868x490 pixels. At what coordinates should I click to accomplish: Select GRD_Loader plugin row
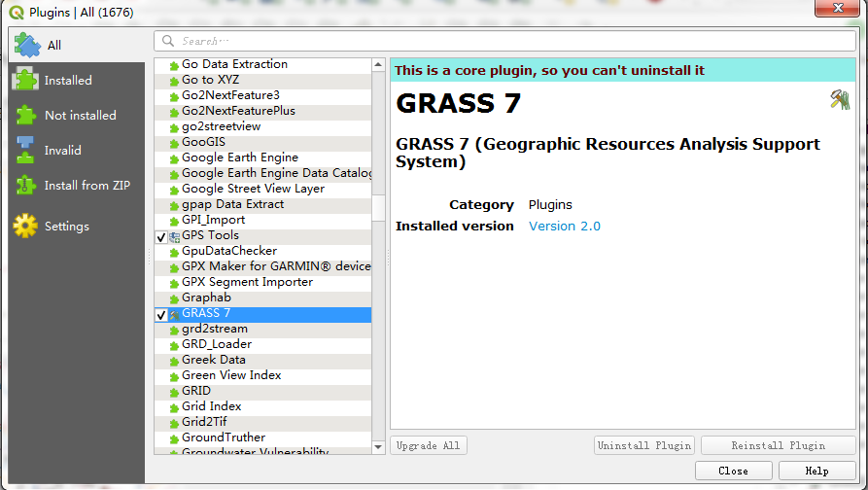coord(263,344)
